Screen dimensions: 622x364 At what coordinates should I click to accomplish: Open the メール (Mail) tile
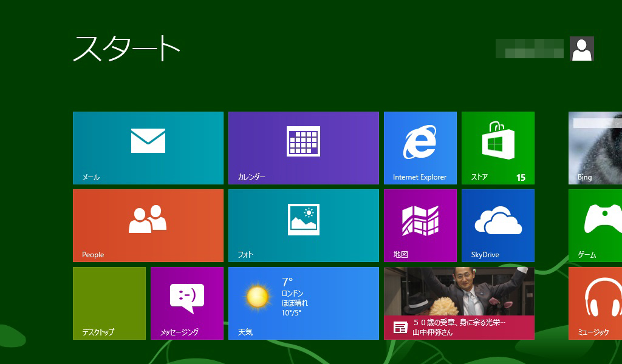pos(148,148)
